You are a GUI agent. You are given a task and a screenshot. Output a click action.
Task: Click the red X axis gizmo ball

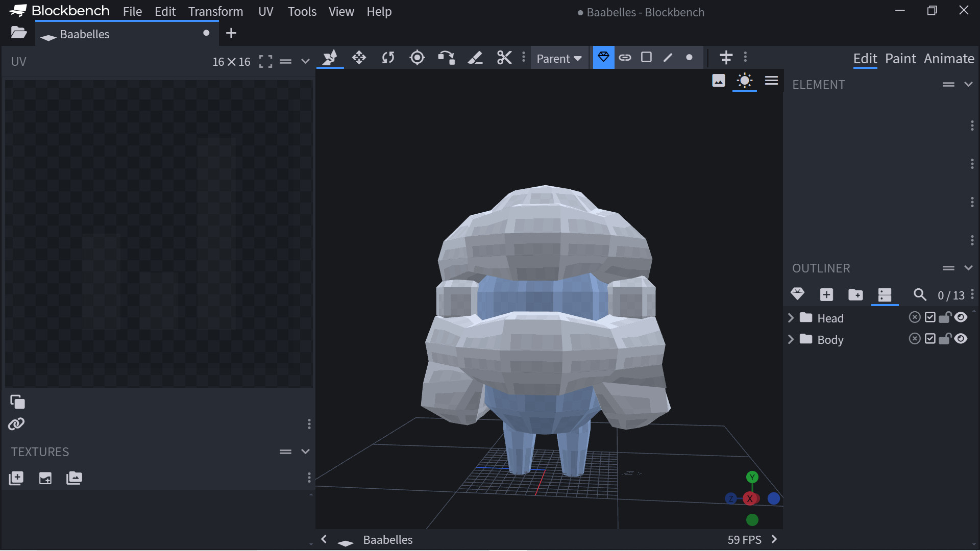[x=750, y=498]
